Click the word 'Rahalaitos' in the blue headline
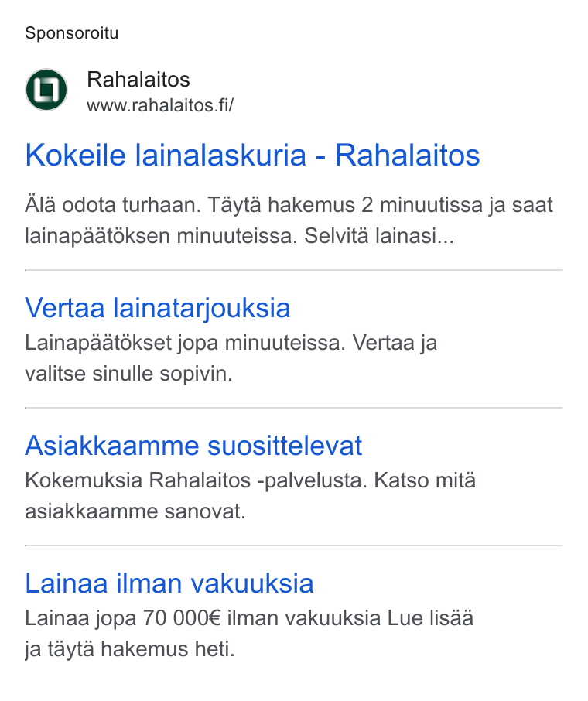This screenshot has width=588, height=701. [x=408, y=155]
